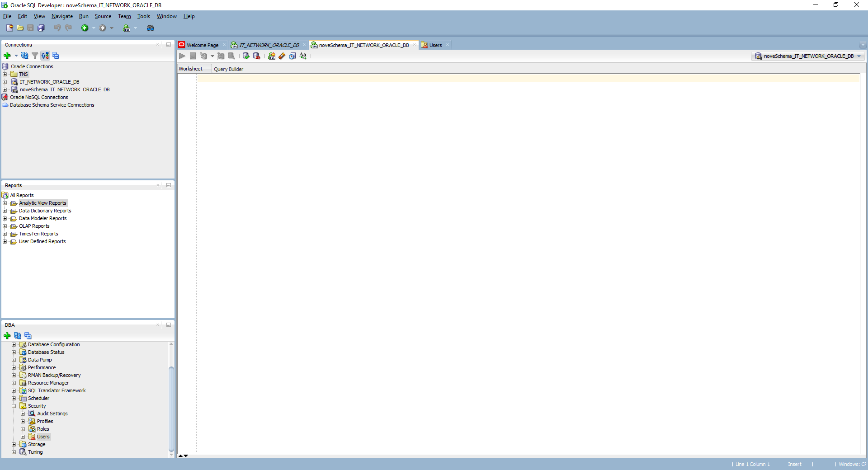The width and height of the screenshot is (868, 470).
Task: Select Roles under Security
Action: [43, 429]
